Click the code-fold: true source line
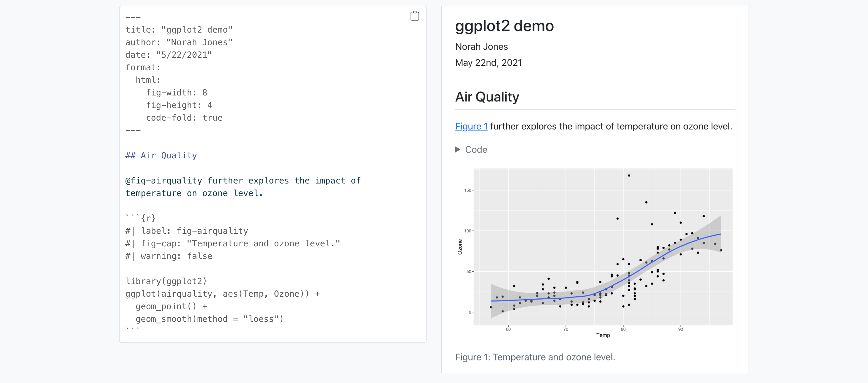This screenshot has height=383, width=868. tap(184, 118)
